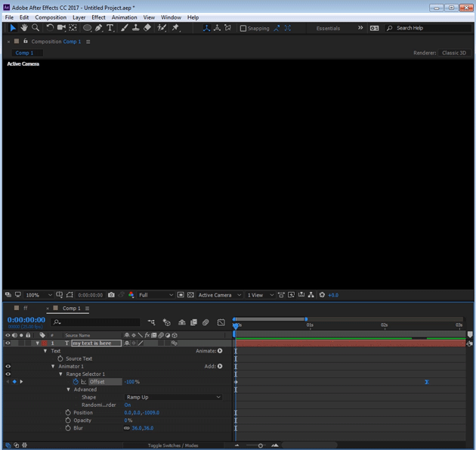This screenshot has width=476, height=450.
Task: Open the Active Camera view dropdown
Action: point(219,295)
